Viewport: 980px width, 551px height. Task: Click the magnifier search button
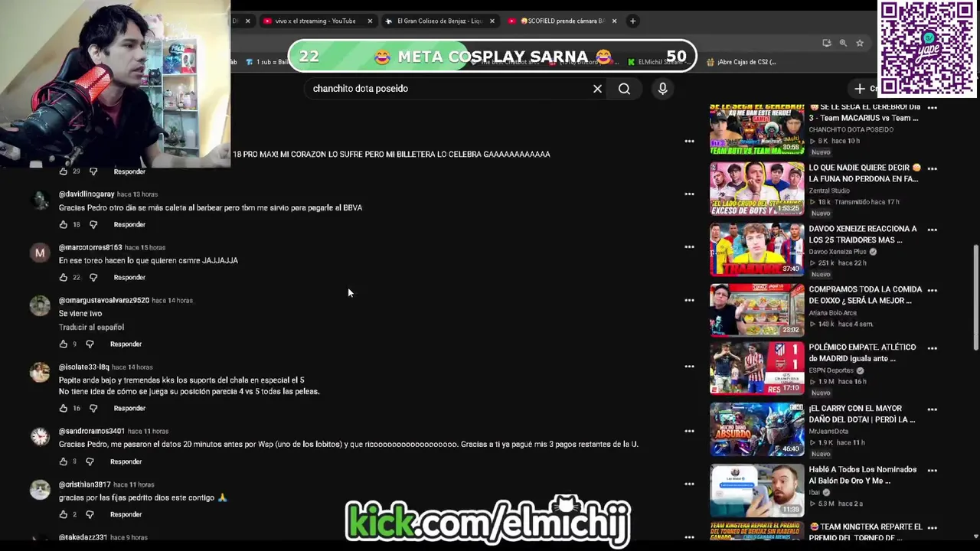click(x=625, y=89)
